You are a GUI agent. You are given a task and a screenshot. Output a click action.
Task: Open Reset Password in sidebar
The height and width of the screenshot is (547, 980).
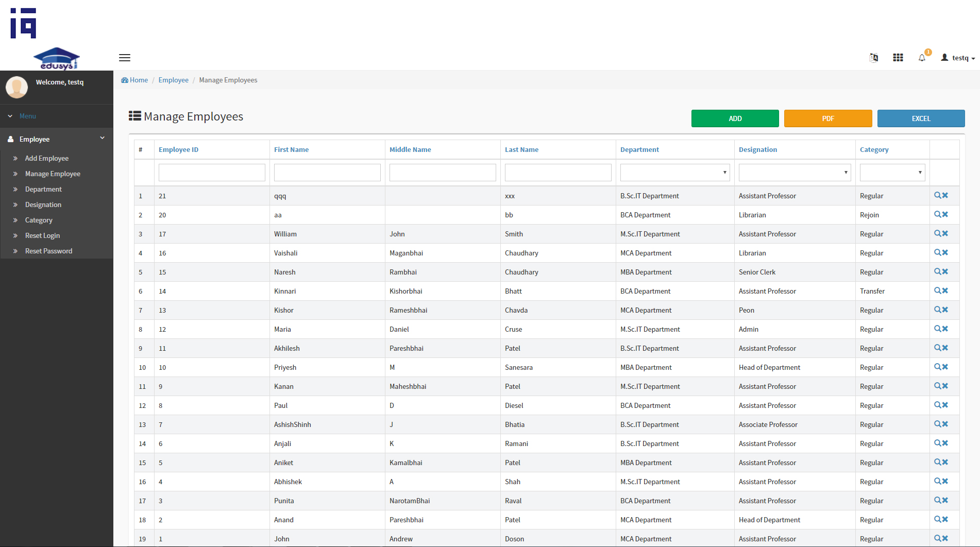pos(48,251)
